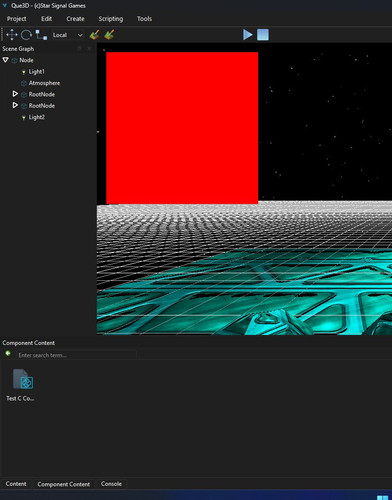
Task: Select Light2 in the Scene Graph
Action: [x=37, y=117]
